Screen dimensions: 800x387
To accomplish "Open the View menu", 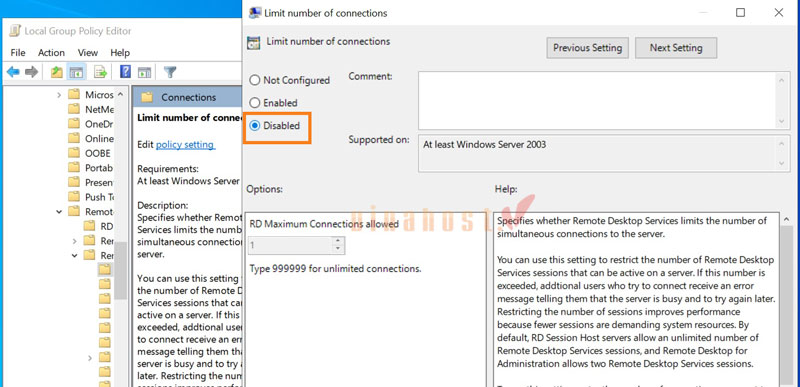I will pyautogui.click(x=88, y=53).
